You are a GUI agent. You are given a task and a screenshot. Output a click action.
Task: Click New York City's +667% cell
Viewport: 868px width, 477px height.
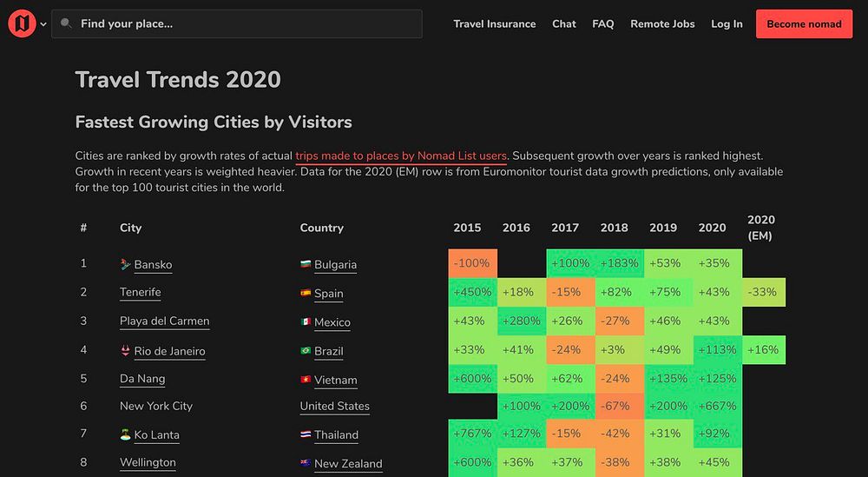tap(718, 406)
